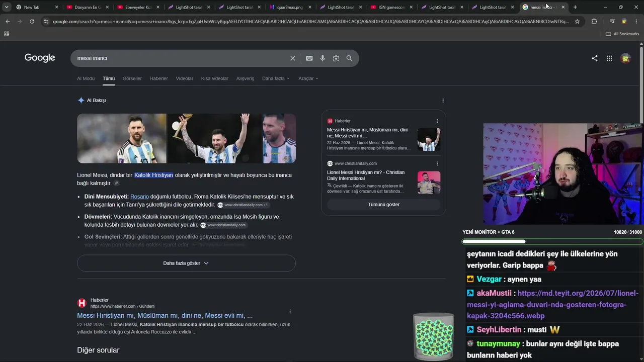This screenshot has width=644, height=362.
Task: Open a new browser tab
Action: [x=575, y=7]
